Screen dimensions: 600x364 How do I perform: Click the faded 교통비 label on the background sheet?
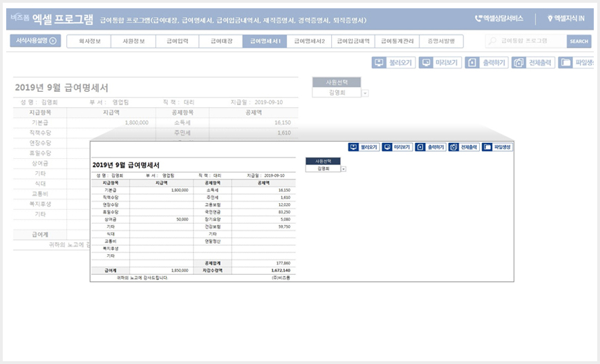40,194
